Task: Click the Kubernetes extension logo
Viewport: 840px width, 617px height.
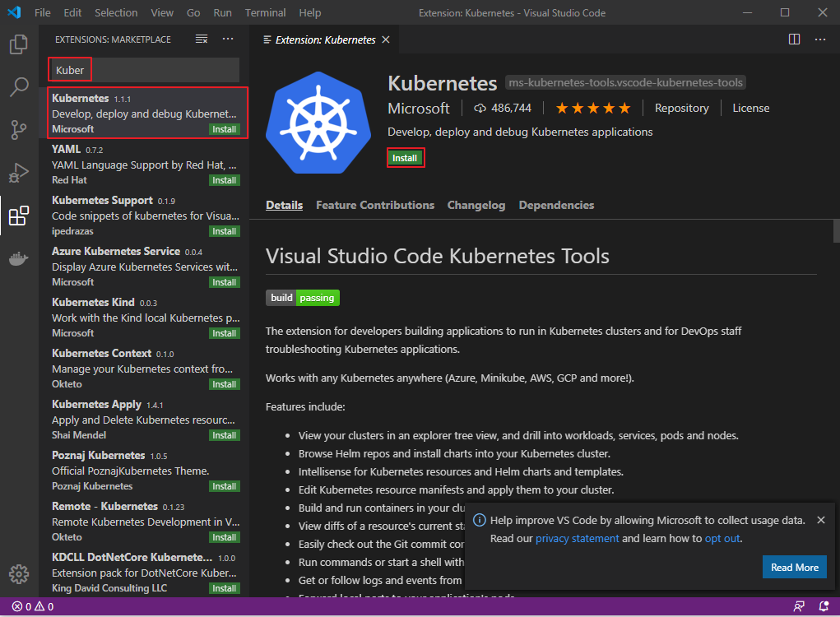Action: (x=318, y=123)
